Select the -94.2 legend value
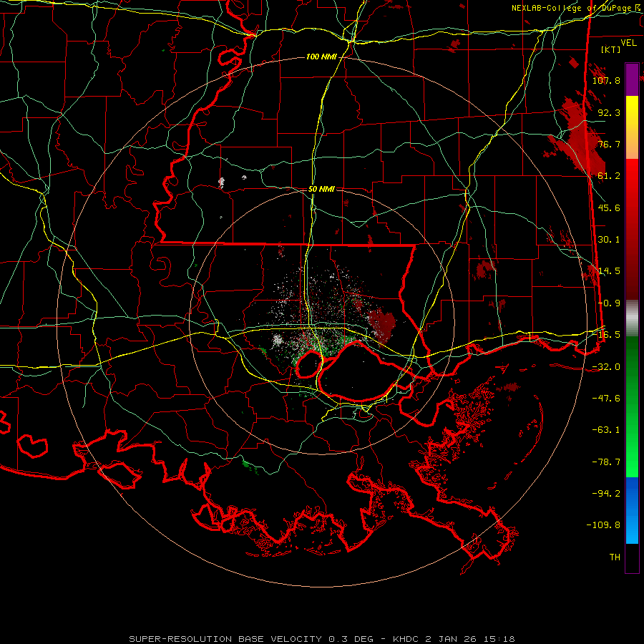The image size is (644, 644). (x=606, y=494)
